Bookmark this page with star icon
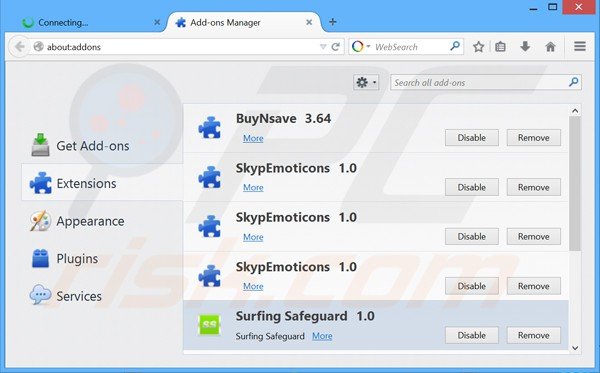Screen dimensions: 600x373 pyautogui.click(x=478, y=47)
